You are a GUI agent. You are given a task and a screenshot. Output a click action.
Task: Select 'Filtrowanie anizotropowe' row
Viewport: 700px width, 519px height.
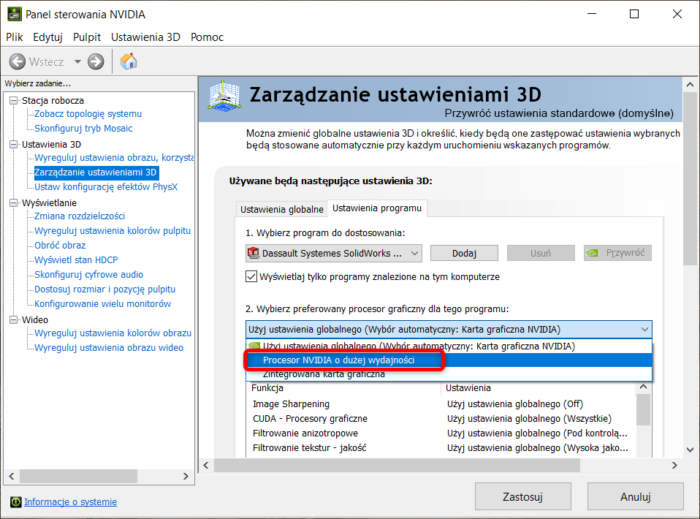coord(440,433)
